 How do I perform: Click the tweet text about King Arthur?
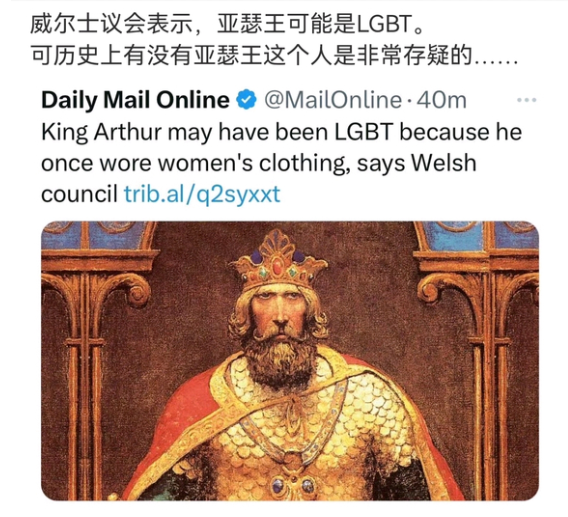[281, 163]
